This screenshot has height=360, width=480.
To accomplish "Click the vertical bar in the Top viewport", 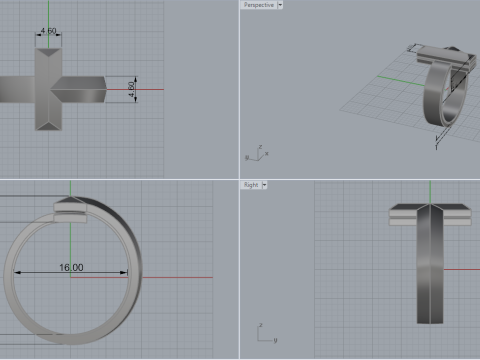I will point(48,89).
